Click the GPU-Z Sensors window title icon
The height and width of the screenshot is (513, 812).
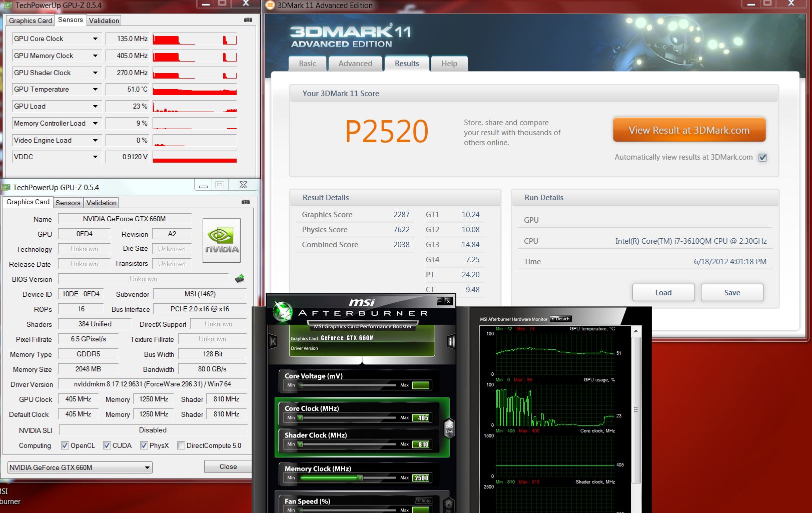(x=9, y=5)
